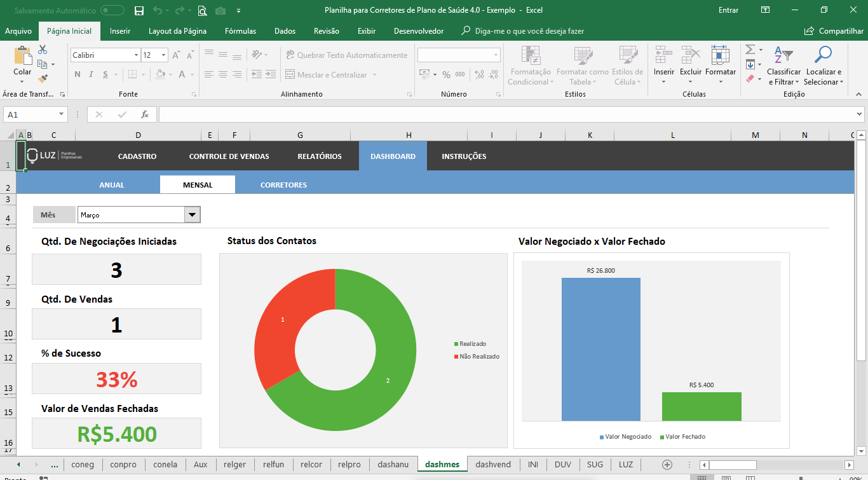The image size is (868, 480).
Task: Toggle bold N formatting button
Action: click(x=78, y=74)
